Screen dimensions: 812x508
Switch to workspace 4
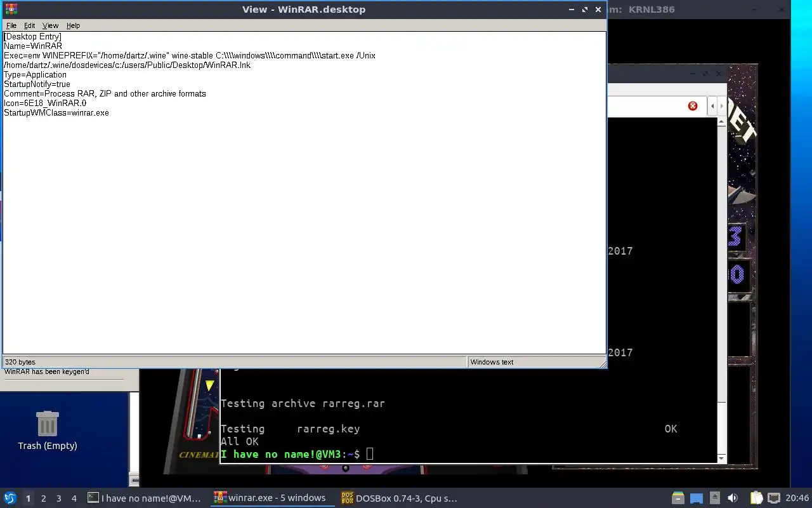click(74, 498)
